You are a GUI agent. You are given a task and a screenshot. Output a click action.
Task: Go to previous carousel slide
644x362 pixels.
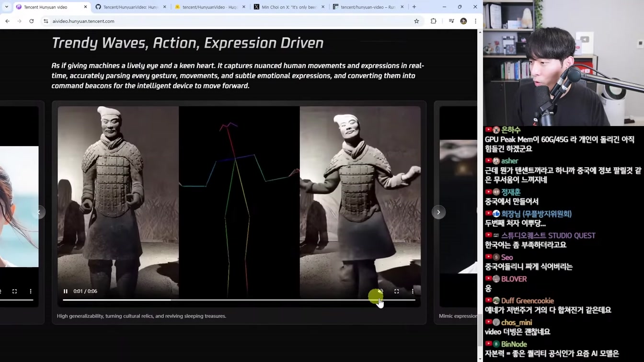(x=39, y=212)
